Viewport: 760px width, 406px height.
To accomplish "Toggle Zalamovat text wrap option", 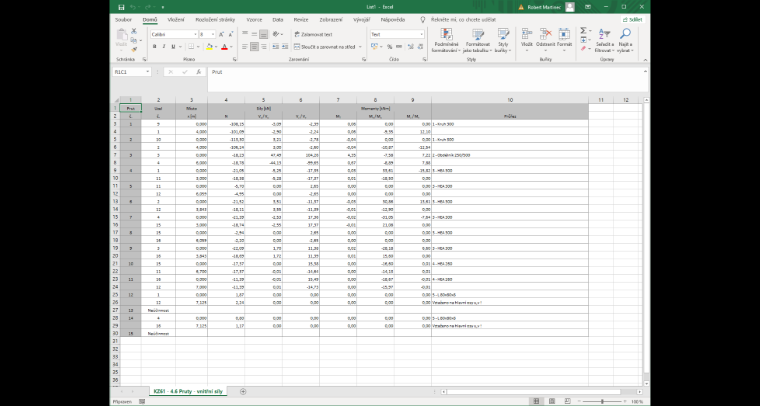I will coord(314,34).
